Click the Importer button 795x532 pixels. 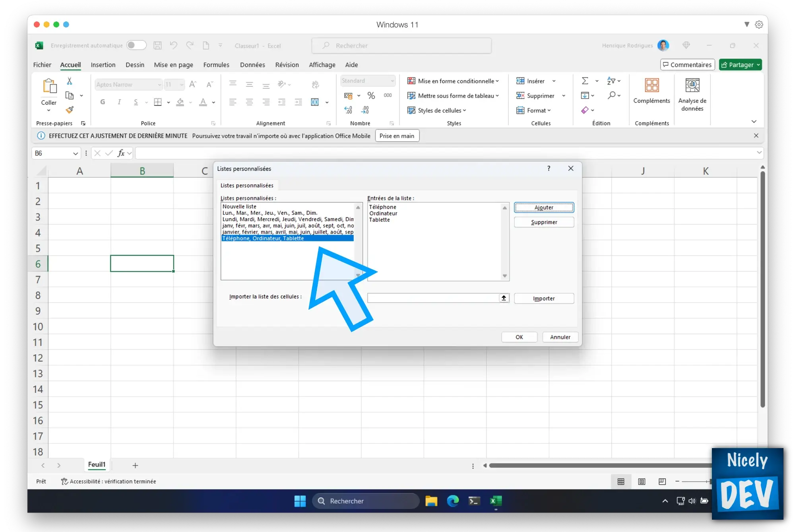544,299
